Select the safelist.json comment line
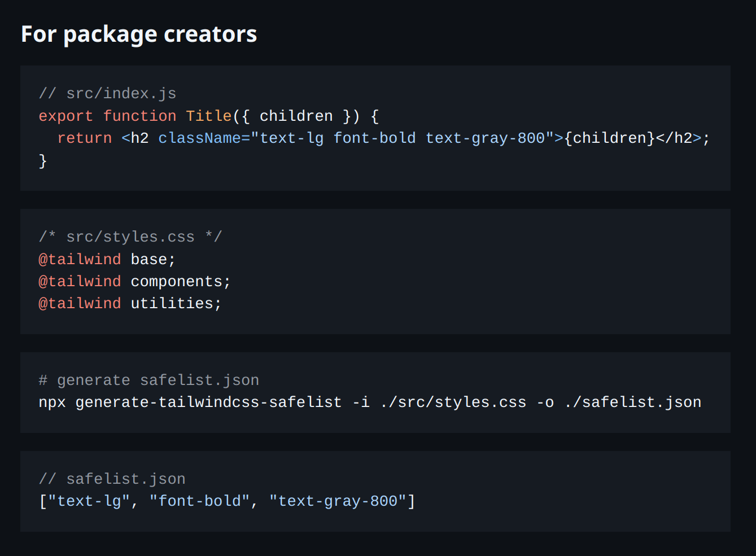The width and height of the screenshot is (756, 556). (112, 478)
